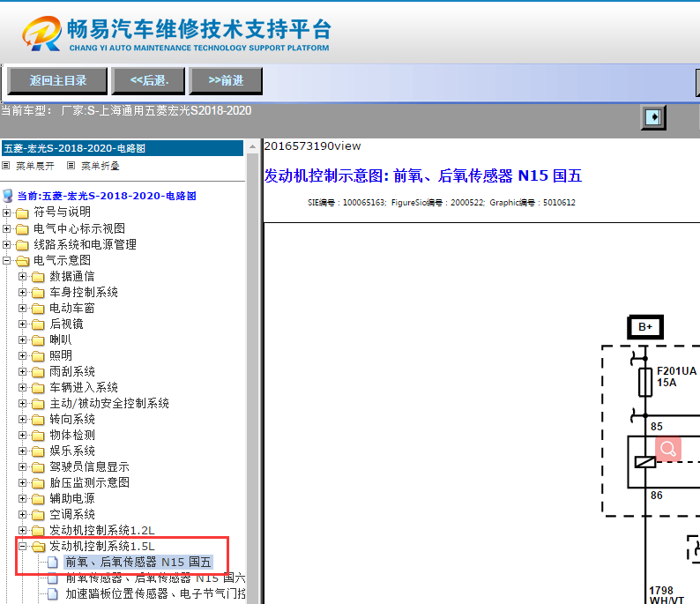Click the 辅助电源 folder icon
700x604 pixels.
coord(39,499)
